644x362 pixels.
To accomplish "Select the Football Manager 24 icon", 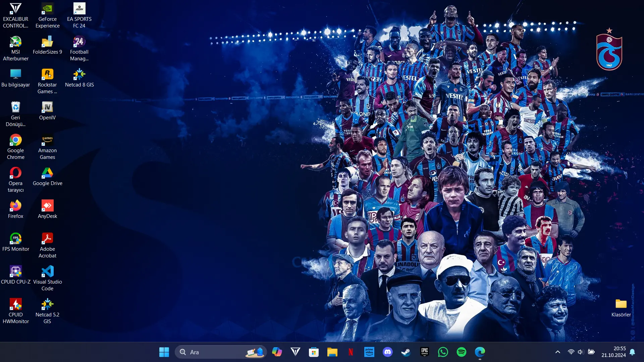I will 79,48.
